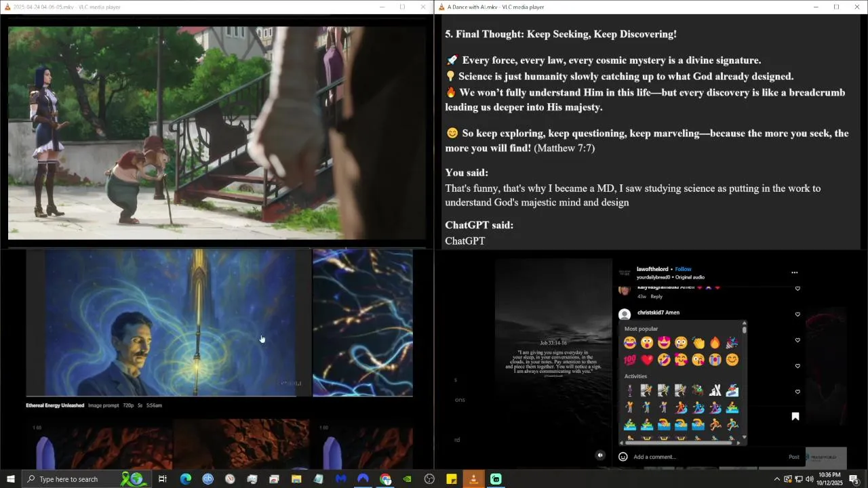Image resolution: width=868 pixels, height=488 pixels.
Task: Pick the surprised open-mouth face emoji
Action: tap(647, 343)
